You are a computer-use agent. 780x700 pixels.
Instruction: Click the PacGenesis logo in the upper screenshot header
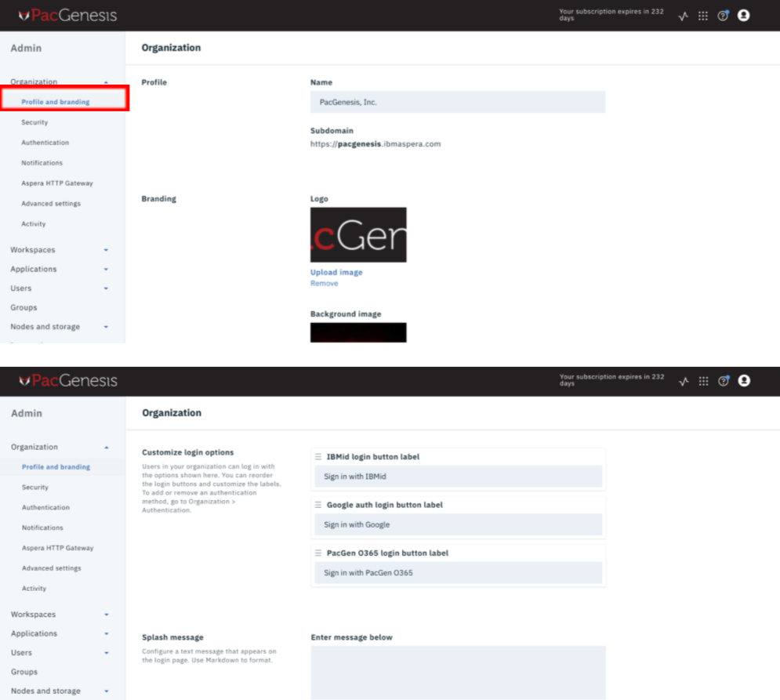(x=67, y=16)
